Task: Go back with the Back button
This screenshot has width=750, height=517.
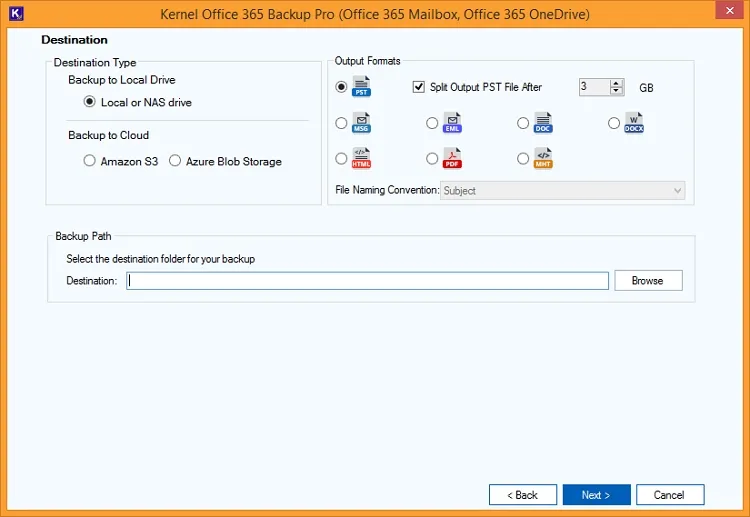Action: (523, 495)
